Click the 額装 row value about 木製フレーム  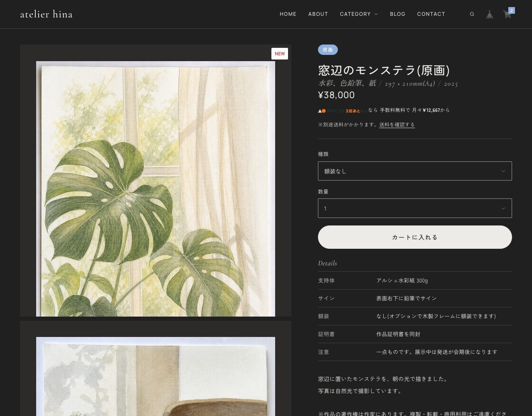pos(436,316)
